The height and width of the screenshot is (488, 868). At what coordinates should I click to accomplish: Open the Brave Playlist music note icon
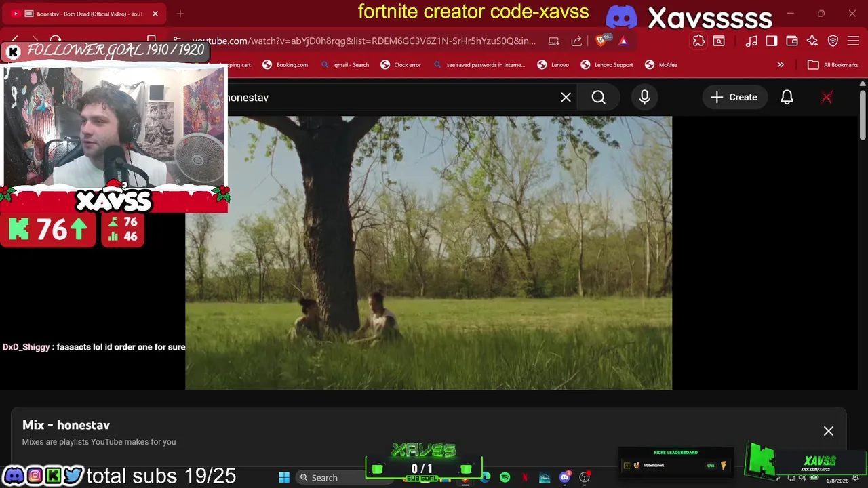tap(751, 41)
